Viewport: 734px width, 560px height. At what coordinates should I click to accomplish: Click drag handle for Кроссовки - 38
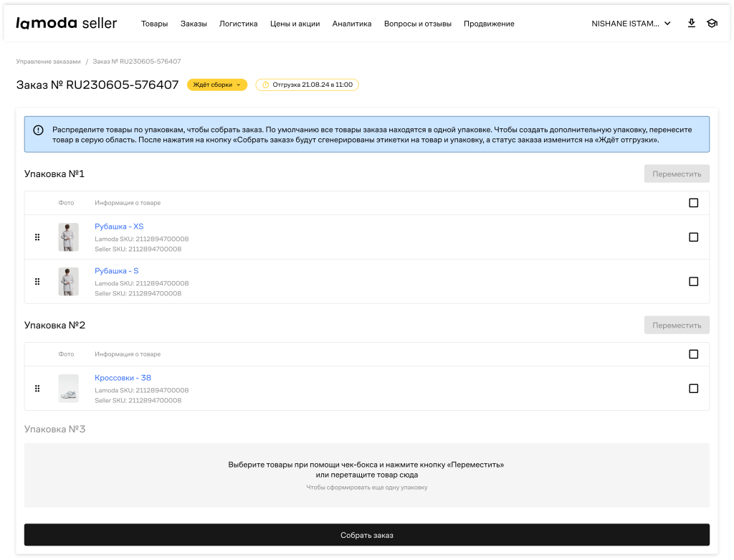coord(37,389)
